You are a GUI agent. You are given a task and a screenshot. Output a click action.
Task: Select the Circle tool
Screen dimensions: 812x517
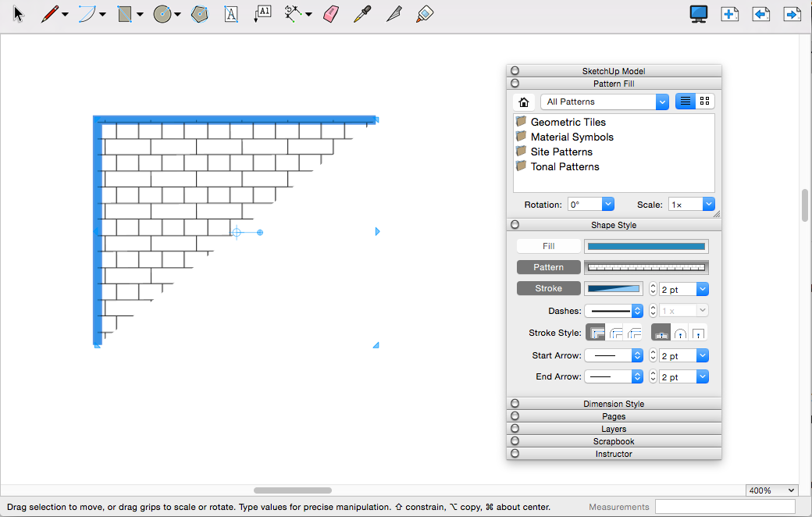163,13
